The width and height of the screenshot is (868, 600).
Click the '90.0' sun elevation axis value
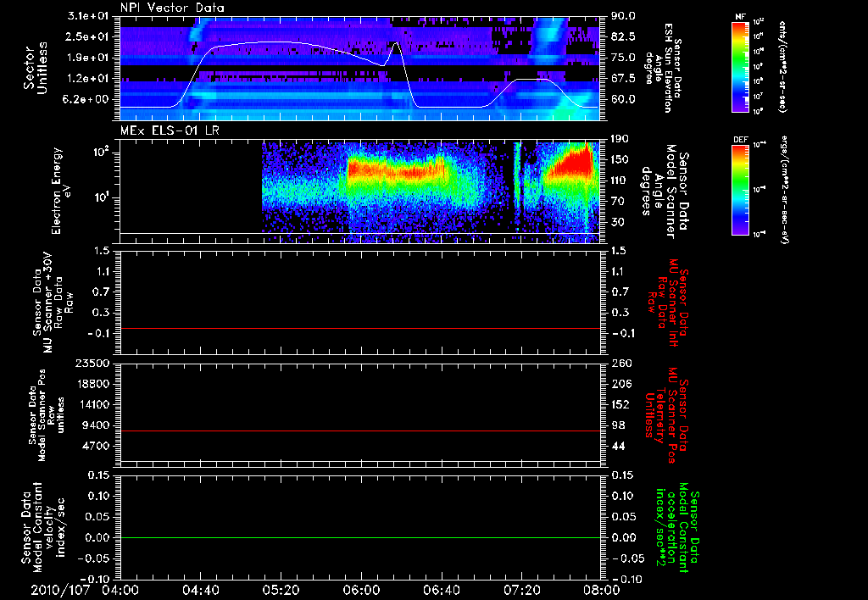click(623, 16)
